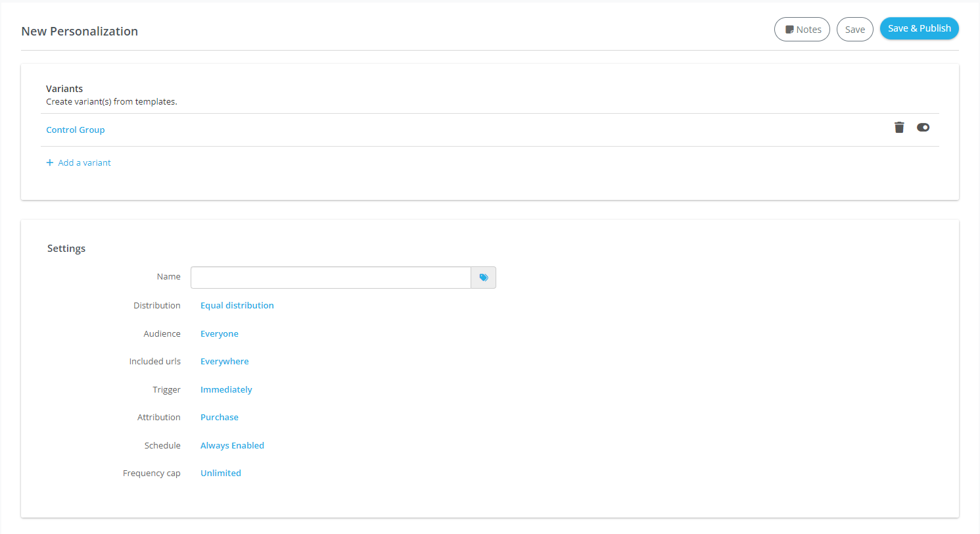Image resolution: width=980 pixels, height=534 pixels.
Task: Click Save & Publish
Action: tap(920, 28)
